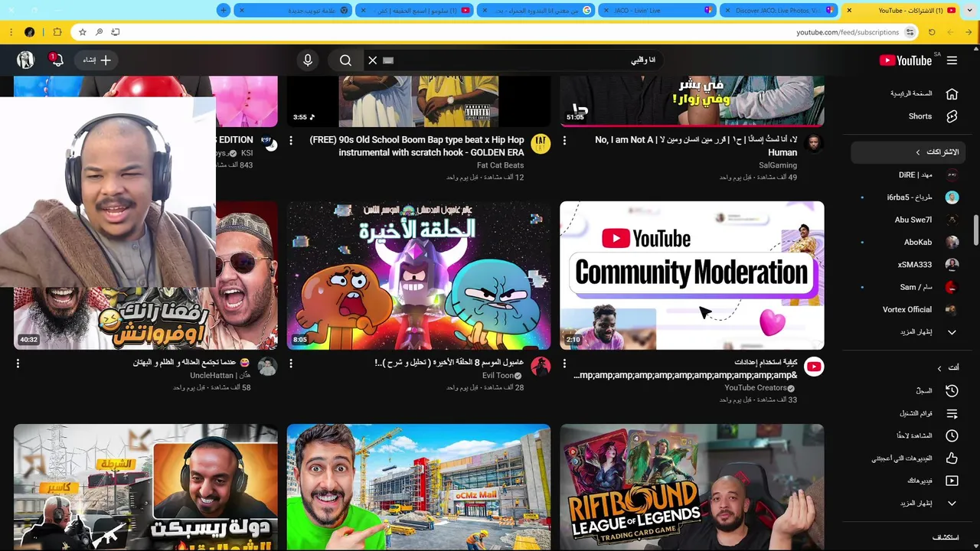Open UncleHattan channel avatar
This screenshot has width=980, height=551.
coord(267,367)
